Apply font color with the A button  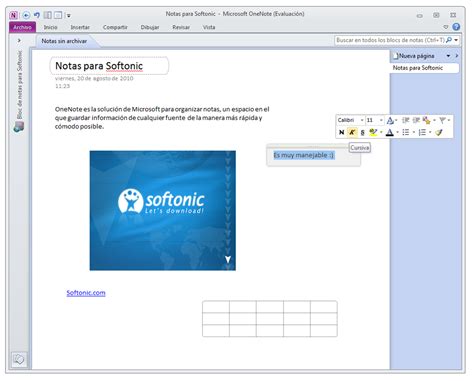tap(389, 132)
